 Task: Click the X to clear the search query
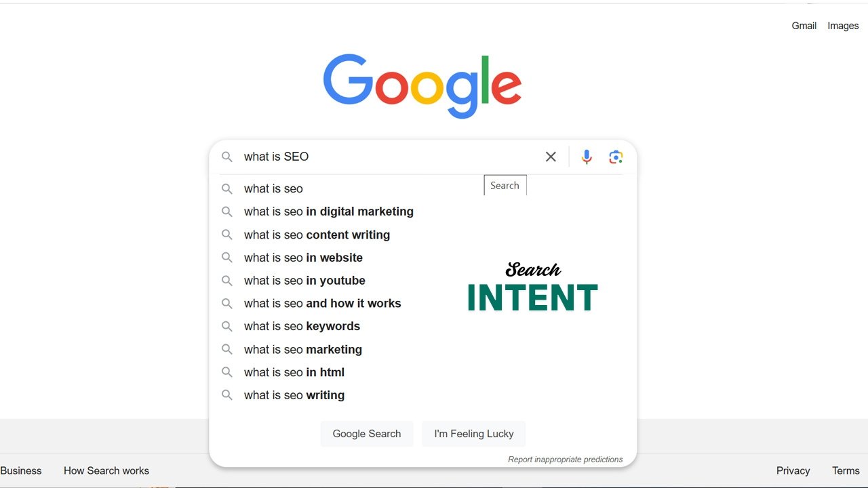click(551, 157)
